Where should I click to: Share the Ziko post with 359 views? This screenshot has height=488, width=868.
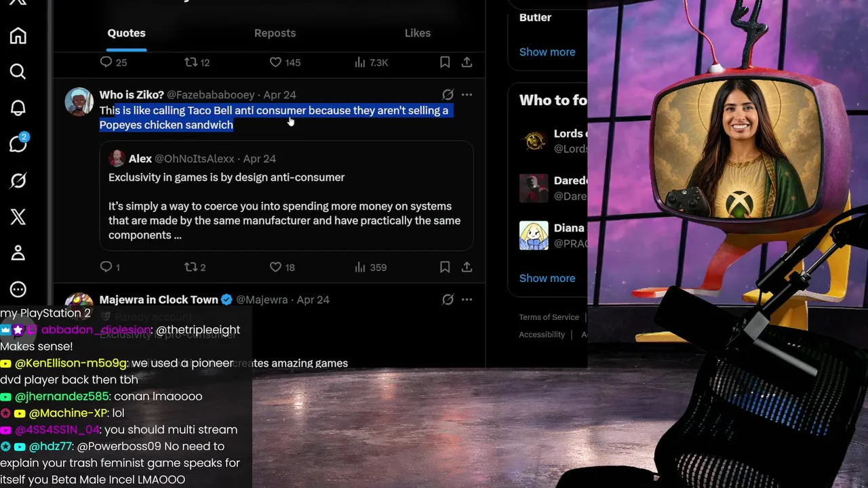pyautogui.click(x=467, y=268)
